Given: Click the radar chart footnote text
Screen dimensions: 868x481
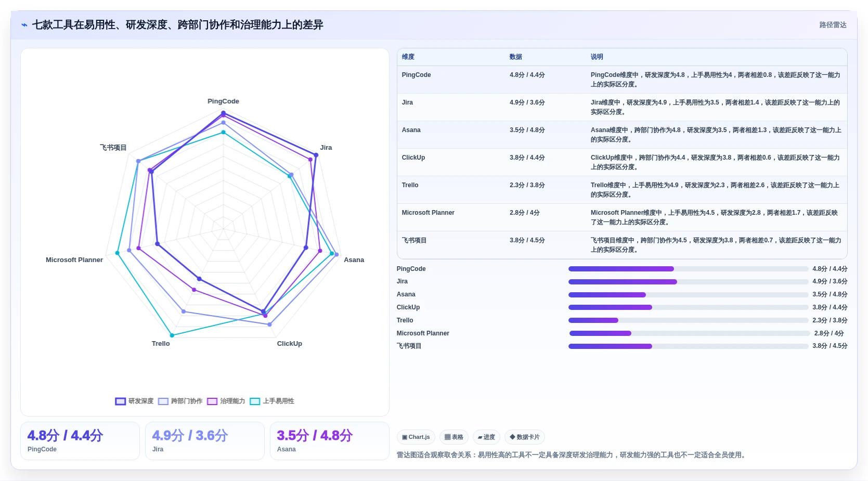Looking at the screenshot, I should 572,455.
